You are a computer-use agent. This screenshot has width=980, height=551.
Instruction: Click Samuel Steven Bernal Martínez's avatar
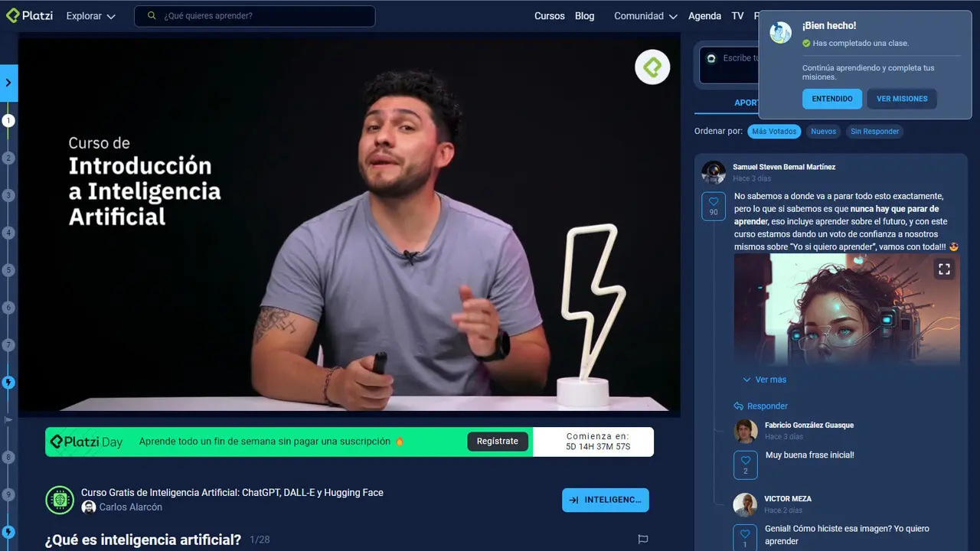[714, 172]
